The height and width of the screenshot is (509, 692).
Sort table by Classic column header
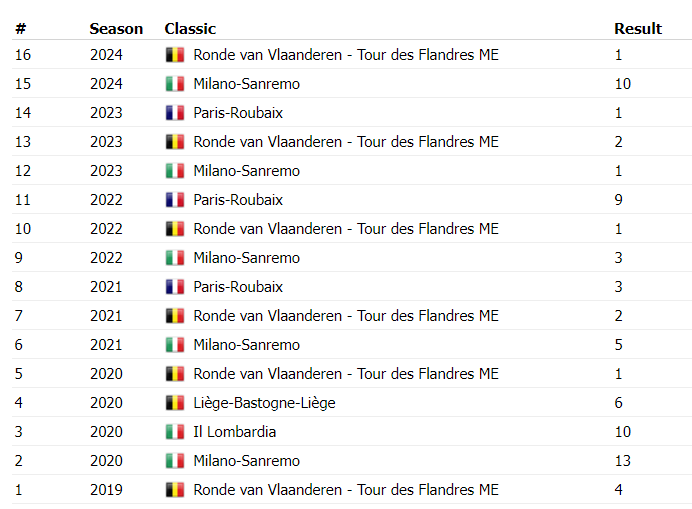190,28
